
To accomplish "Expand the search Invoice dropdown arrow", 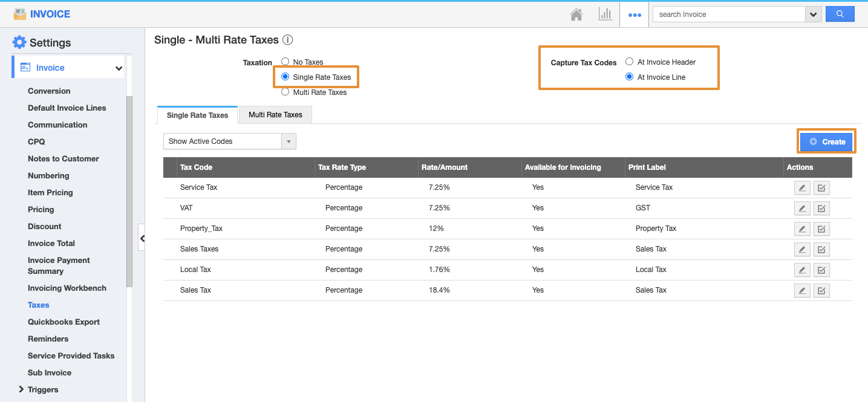I will [812, 15].
